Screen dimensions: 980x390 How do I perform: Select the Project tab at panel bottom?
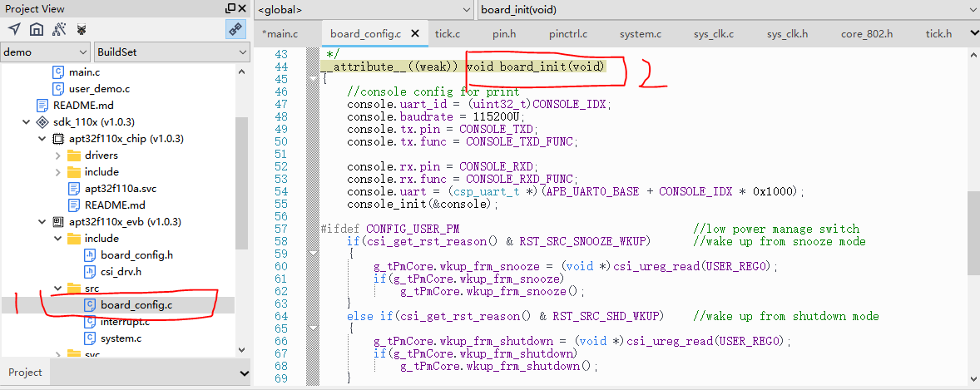[x=25, y=373]
